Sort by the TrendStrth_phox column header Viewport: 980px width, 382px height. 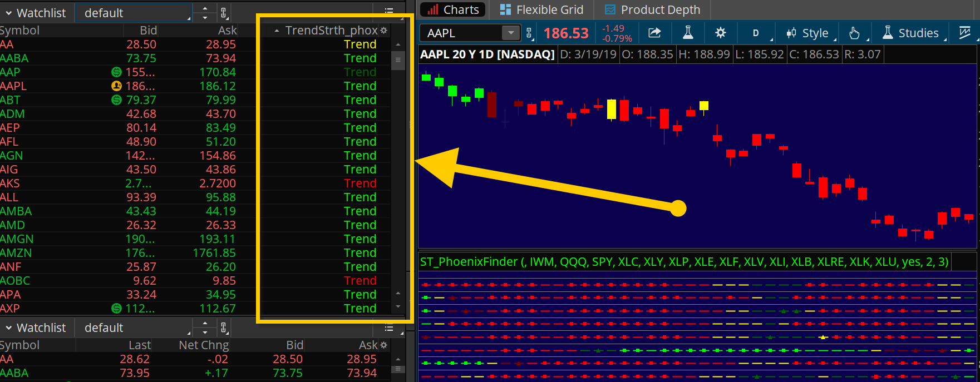[331, 31]
